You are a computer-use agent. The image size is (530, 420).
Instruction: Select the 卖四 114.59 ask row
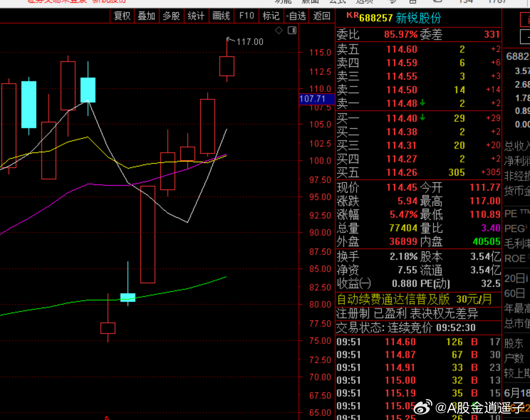418,63
